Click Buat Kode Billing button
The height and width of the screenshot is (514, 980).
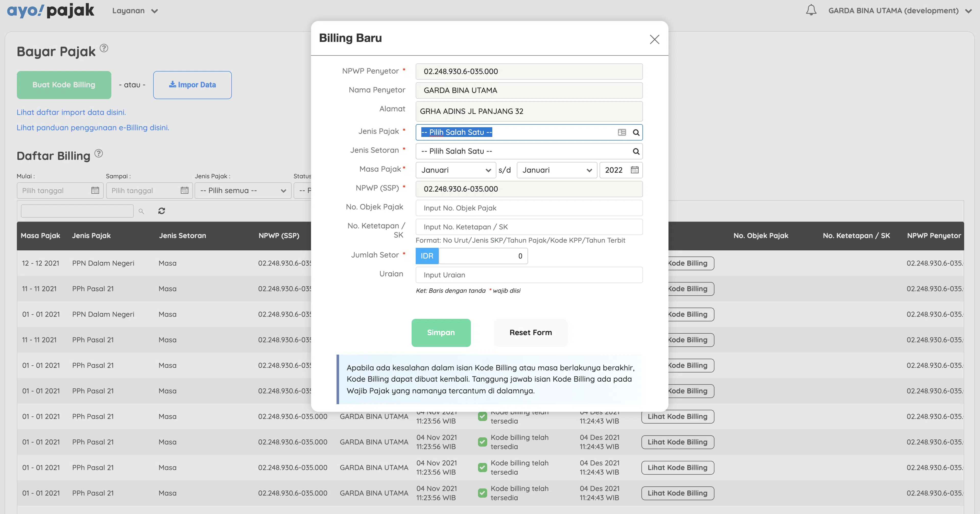[64, 85]
